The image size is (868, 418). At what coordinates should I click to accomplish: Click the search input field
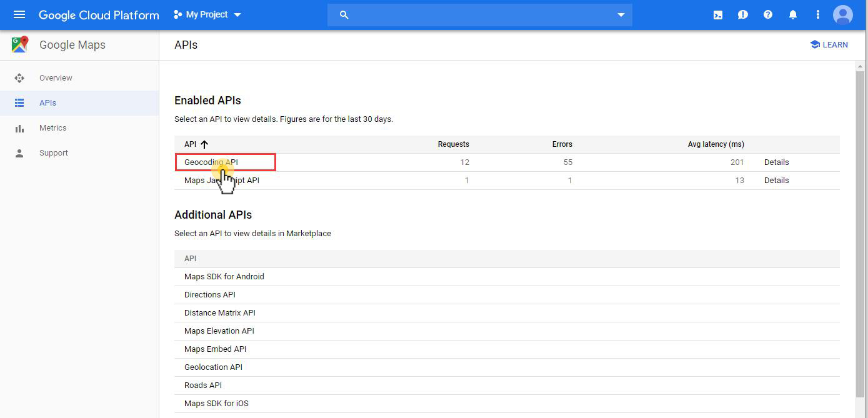coord(480,14)
